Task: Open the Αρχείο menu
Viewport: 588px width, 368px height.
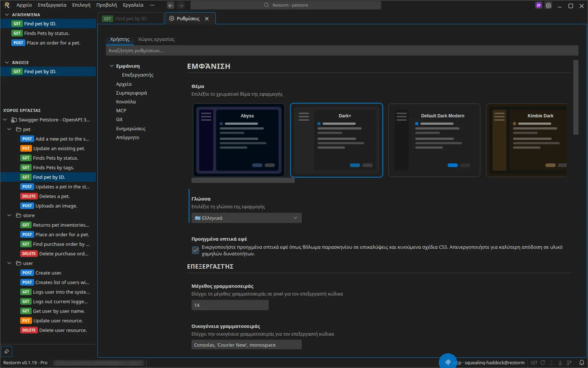Action: click(x=24, y=5)
